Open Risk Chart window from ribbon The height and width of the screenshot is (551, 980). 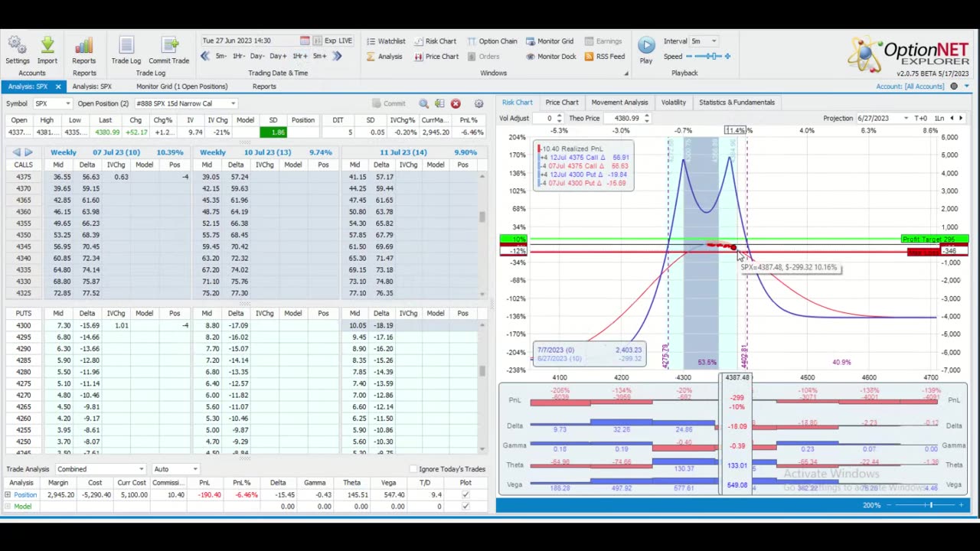435,41
